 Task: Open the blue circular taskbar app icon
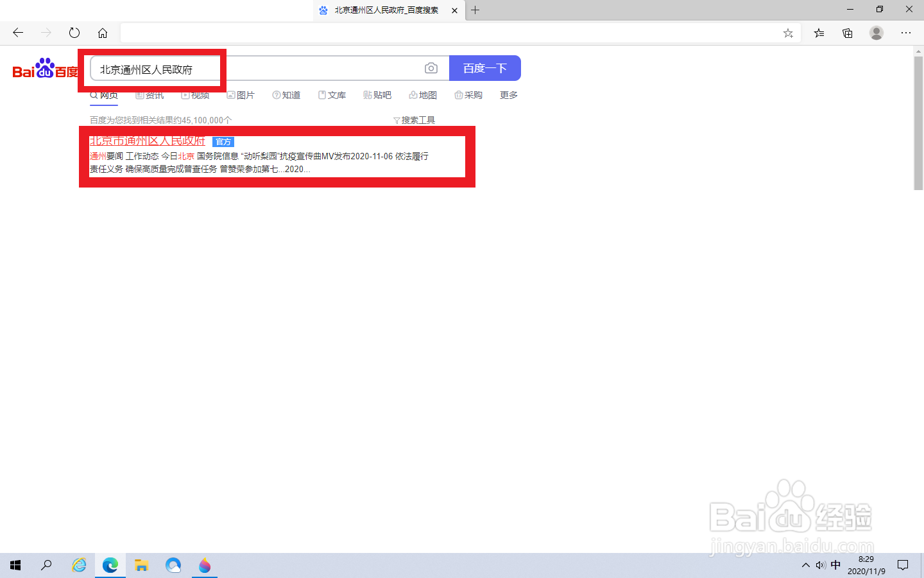click(x=173, y=565)
